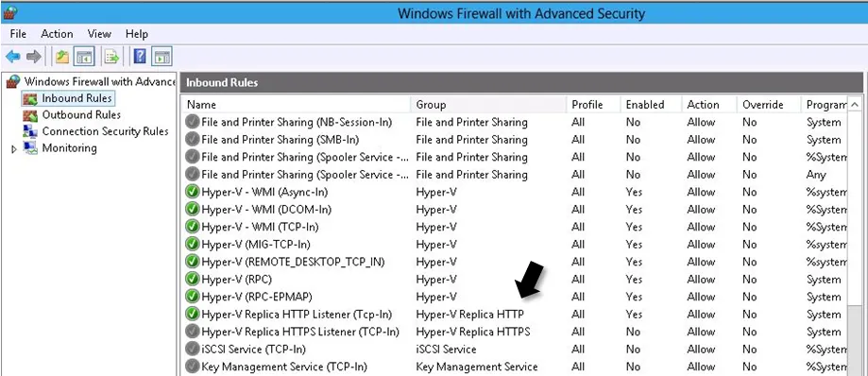The height and width of the screenshot is (376, 868).
Task: Sort by the Override column header
Action: [x=769, y=105]
